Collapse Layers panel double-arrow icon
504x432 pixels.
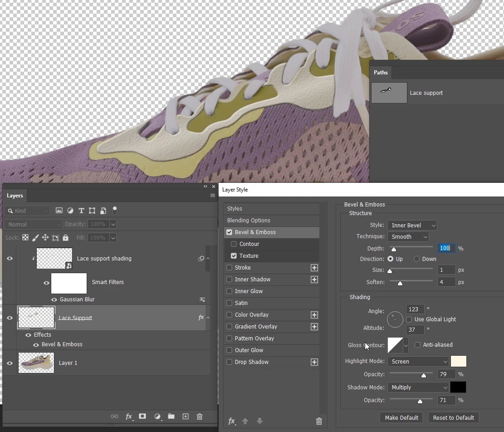pos(206,187)
